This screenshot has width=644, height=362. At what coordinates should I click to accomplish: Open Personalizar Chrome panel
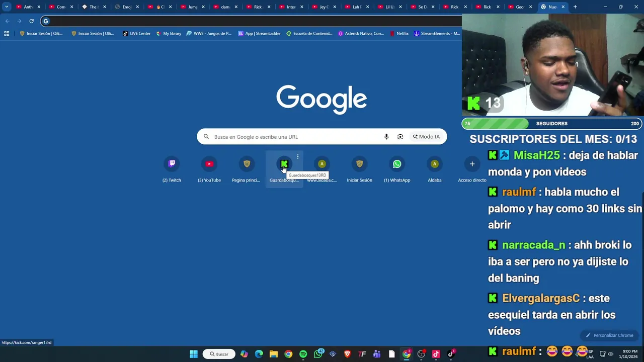pyautogui.click(x=609, y=335)
